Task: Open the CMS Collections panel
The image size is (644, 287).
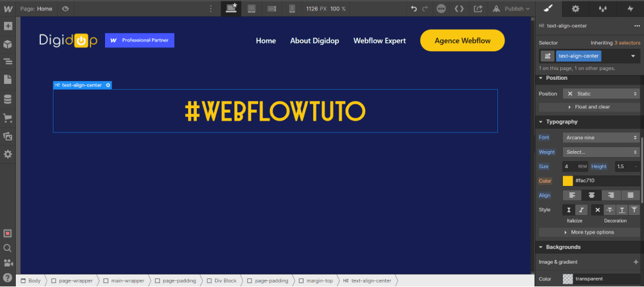Action: [x=8, y=99]
